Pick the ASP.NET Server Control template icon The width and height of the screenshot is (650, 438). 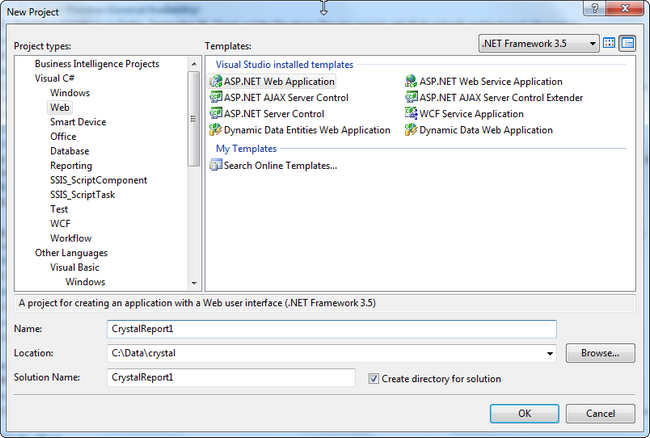pos(216,114)
